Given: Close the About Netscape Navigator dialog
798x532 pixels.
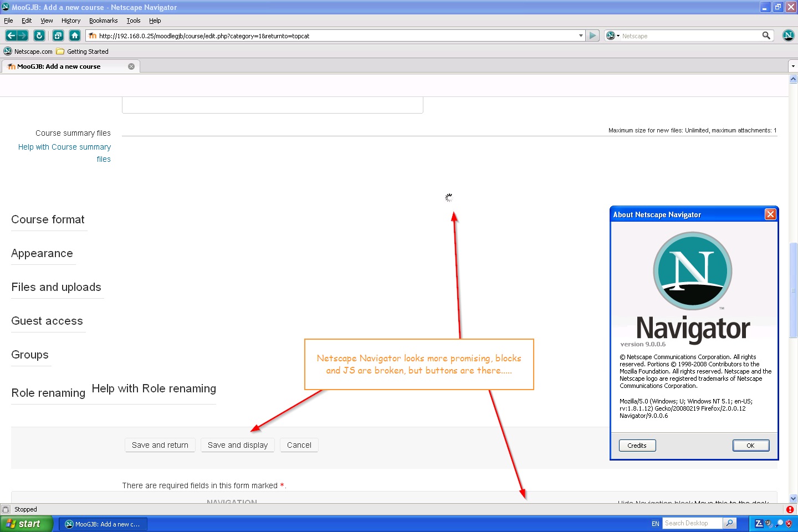Looking at the screenshot, I should (770, 214).
